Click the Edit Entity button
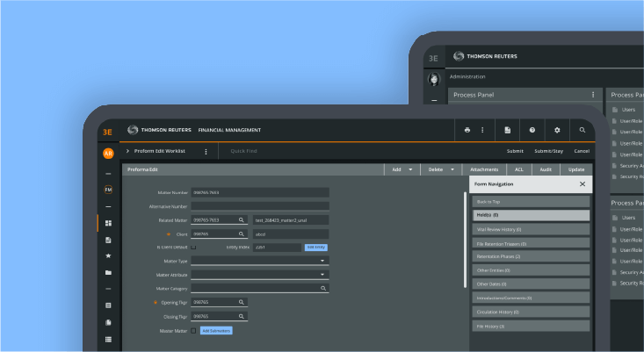Viewport: 644px width, 352px height. 315,248
